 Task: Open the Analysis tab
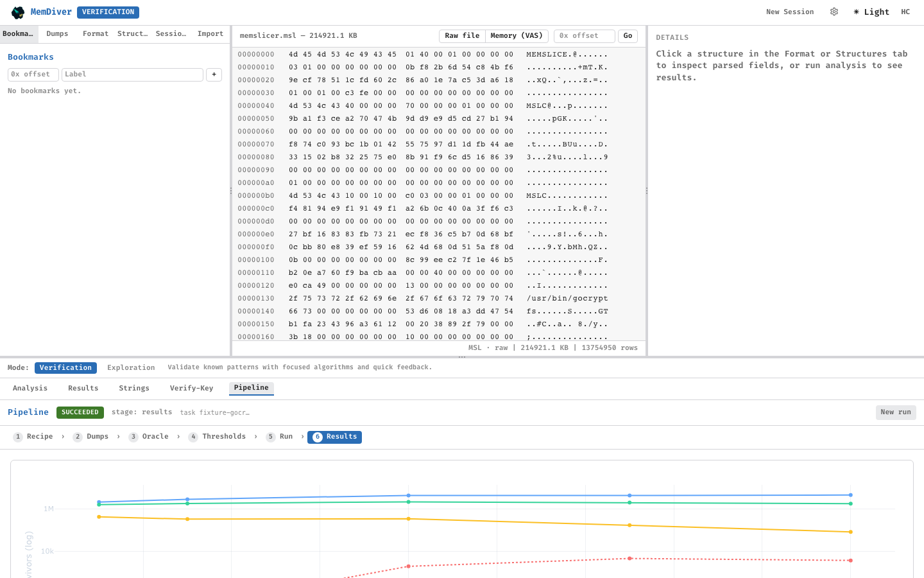(30, 389)
